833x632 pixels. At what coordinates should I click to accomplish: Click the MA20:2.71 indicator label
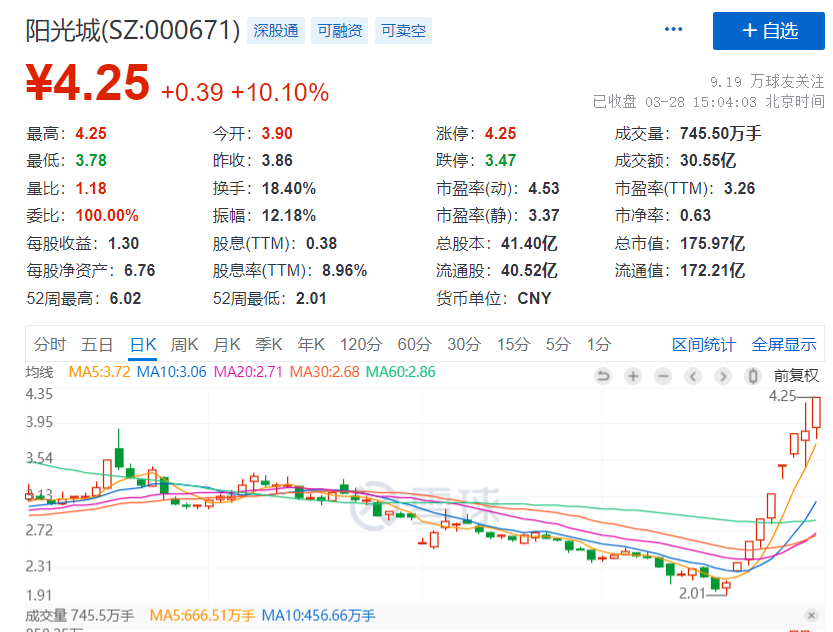248,372
